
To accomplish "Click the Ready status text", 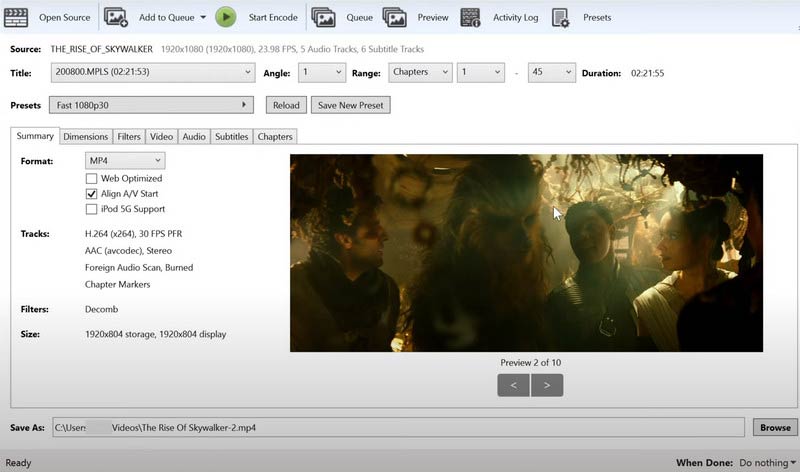I will [x=18, y=463].
